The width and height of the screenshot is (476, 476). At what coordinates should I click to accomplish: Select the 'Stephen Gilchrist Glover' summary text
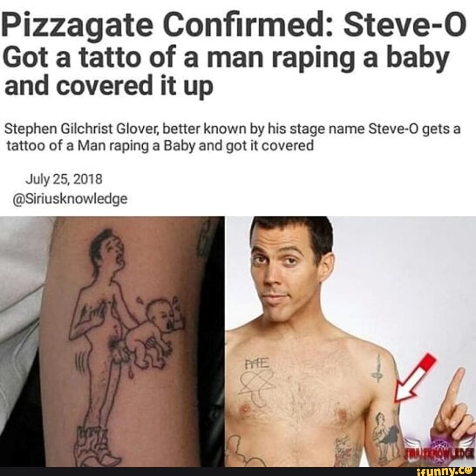[x=233, y=138]
